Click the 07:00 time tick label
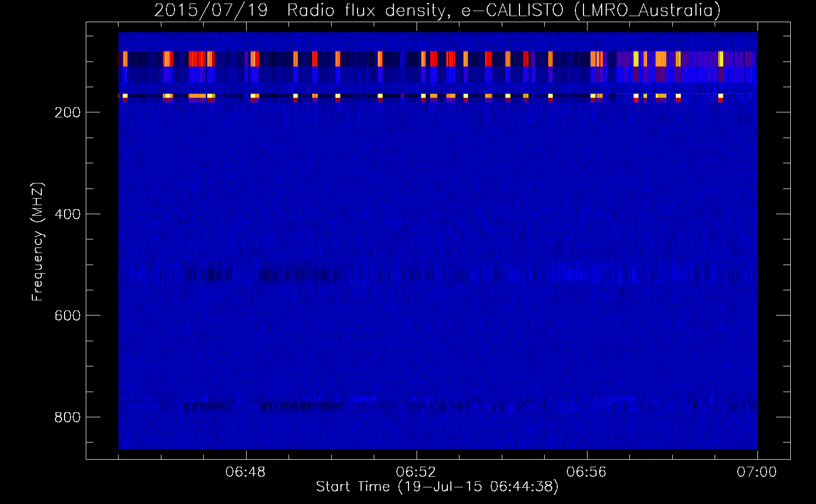Screen dimensions: 816x504 (757, 472)
